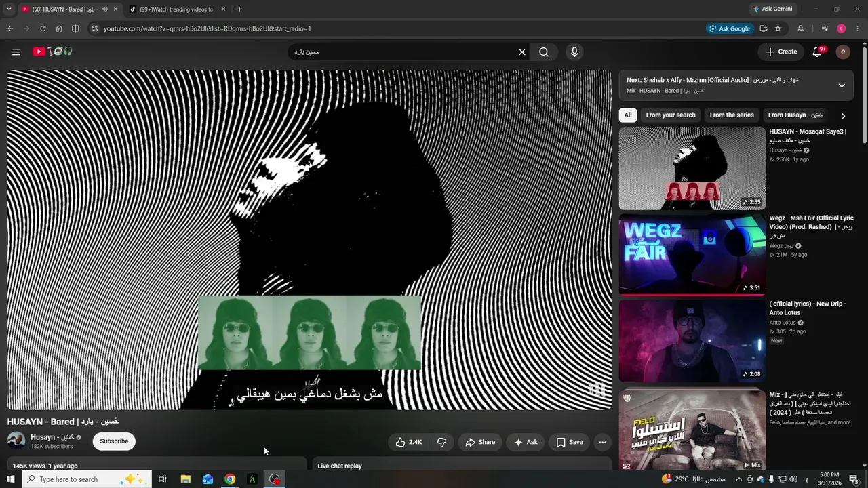The height and width of the screenshot is (488, 868).
Task: Open the HUSAYN - Mosaqaf Saye3 thumbnail
Action: pyautogui.click(x=692, y=169)
